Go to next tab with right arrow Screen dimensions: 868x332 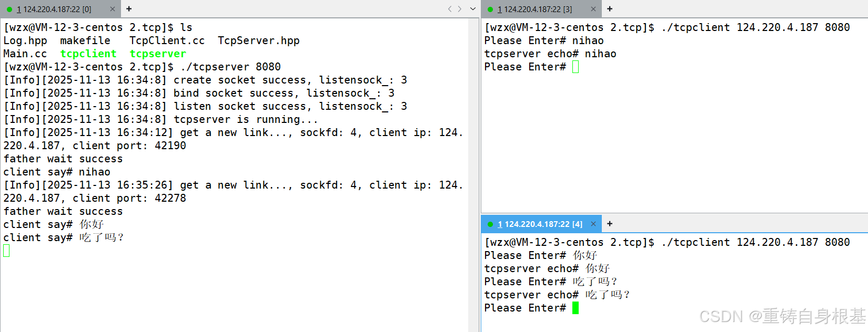coord(460,9)
